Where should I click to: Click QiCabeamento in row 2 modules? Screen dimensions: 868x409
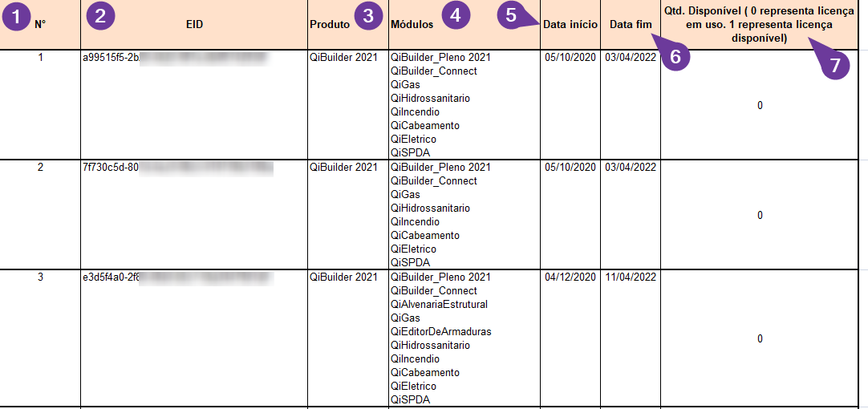tap(425, 236)
